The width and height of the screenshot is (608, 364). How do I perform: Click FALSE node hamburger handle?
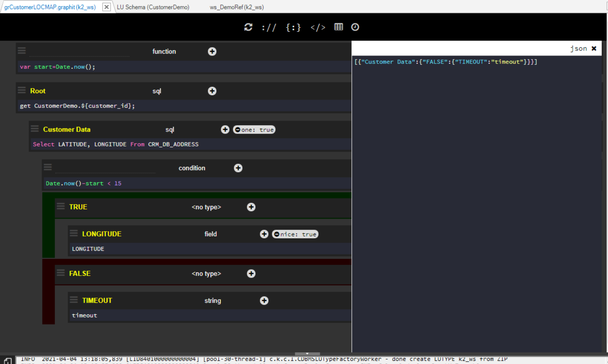tap(60, 272)
